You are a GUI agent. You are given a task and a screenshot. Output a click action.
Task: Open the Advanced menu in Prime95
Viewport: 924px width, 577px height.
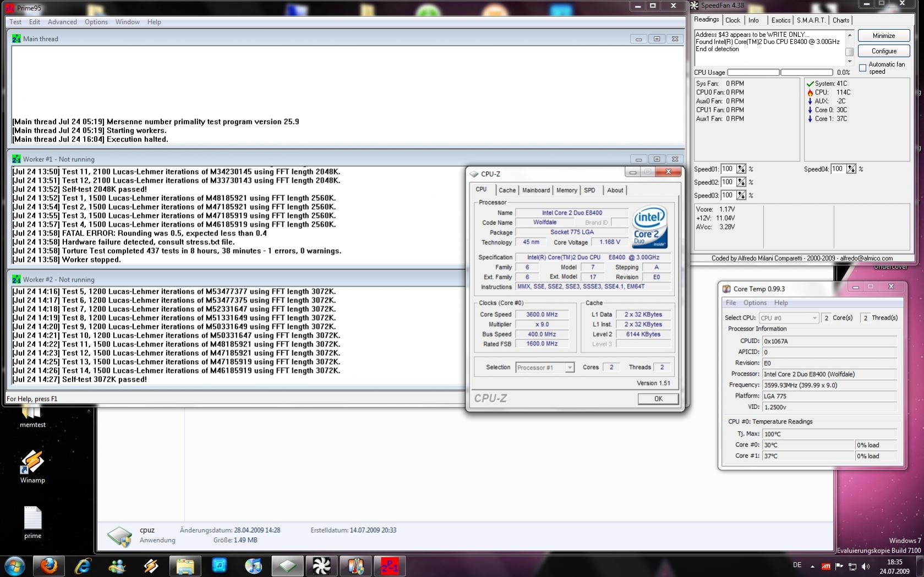click(62, 22)
